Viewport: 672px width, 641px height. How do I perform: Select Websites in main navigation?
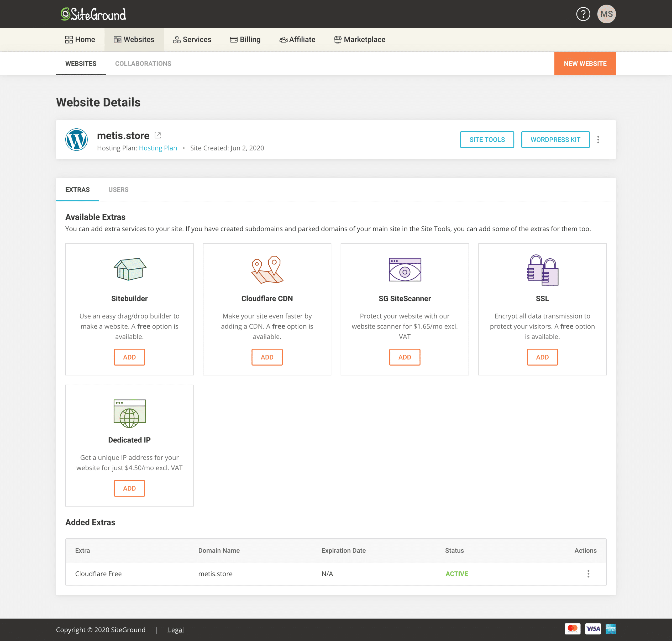[134, 39]
